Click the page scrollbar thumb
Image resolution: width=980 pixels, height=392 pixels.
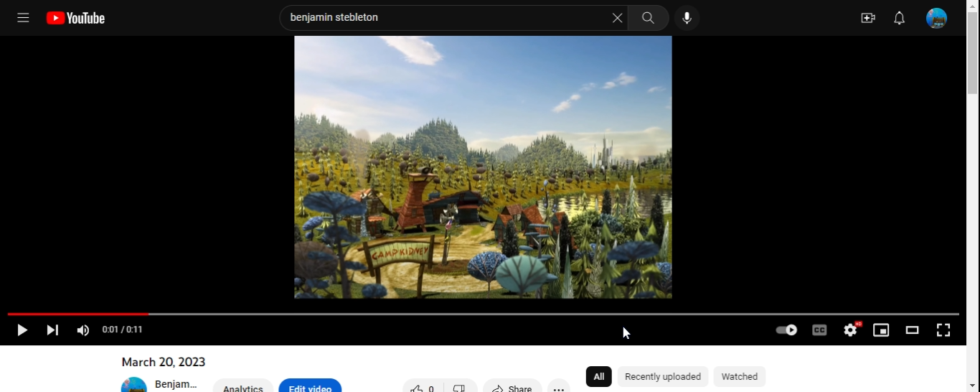[x=973, y=53]
